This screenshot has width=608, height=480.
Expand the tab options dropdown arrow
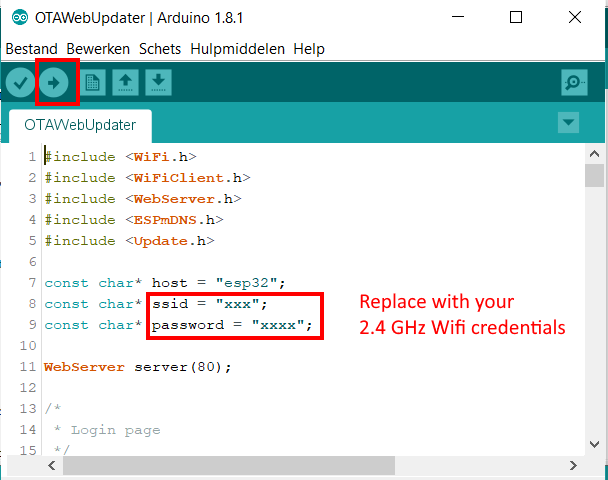point(568,123)
